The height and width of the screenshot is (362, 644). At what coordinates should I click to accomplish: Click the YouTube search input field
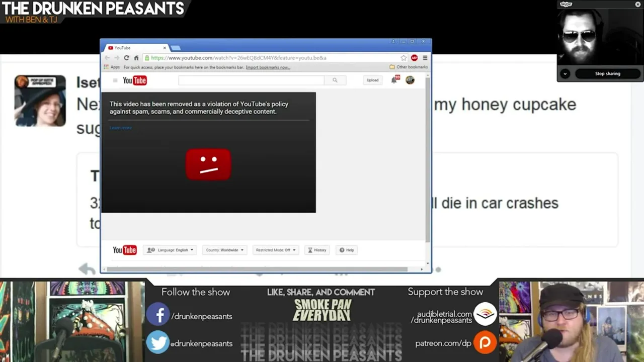pyautogui.click(x=251, y=80)
